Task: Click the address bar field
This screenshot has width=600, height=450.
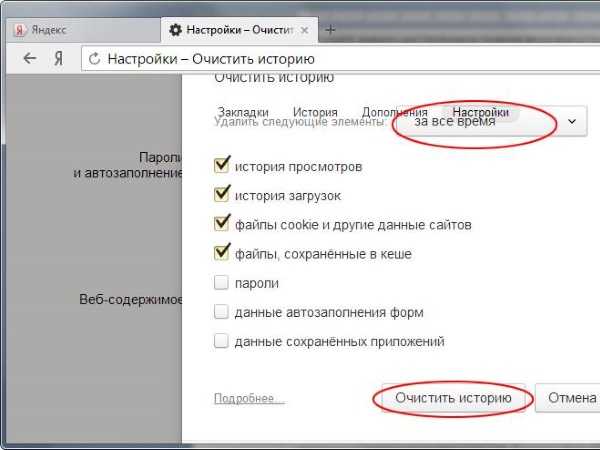Action: (x=341, y=59)
